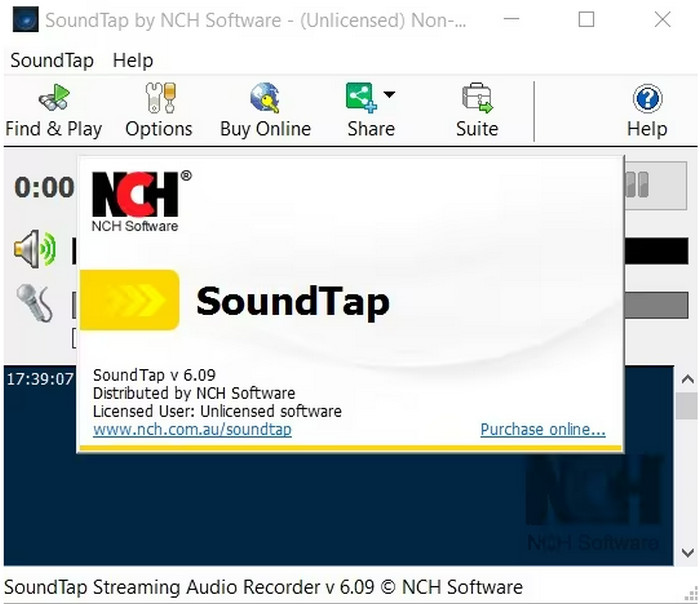
Task: Click 'Distributed by NCH Software' text
Action: coord(194,393)
